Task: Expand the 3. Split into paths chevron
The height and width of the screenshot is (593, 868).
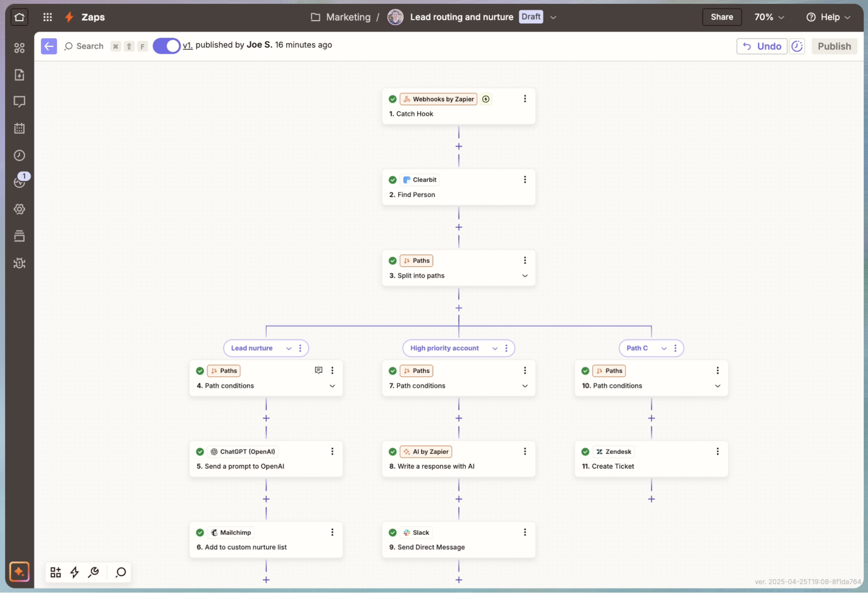Action: [x=525, y=276]
